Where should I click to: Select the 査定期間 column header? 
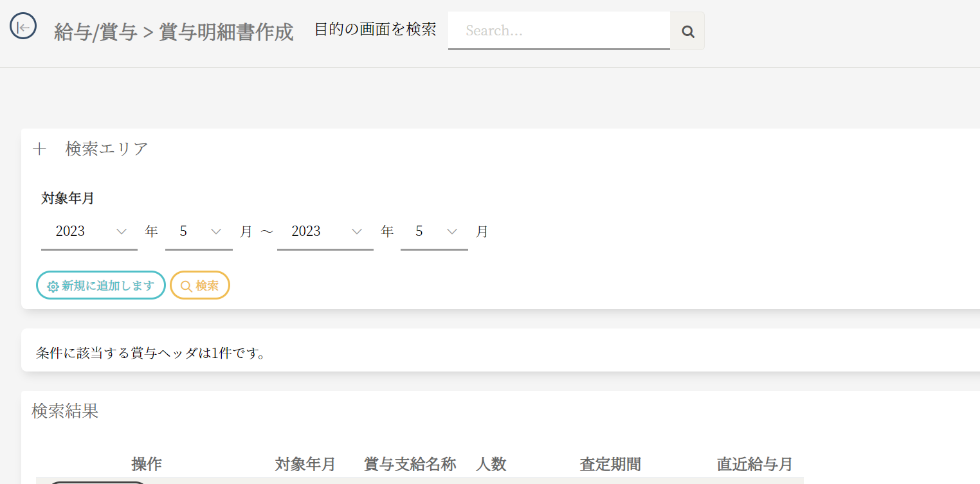(610, 464)
